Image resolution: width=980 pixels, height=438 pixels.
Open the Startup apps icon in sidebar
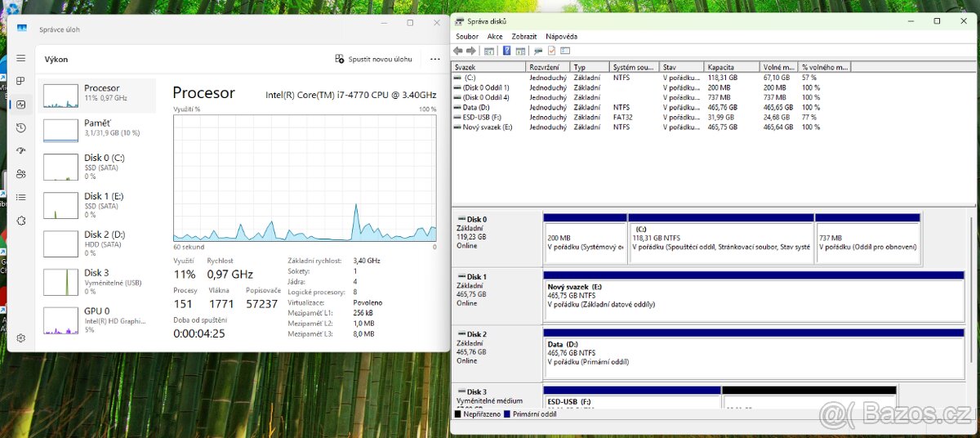pyautogui.click(x=21, y=150)
